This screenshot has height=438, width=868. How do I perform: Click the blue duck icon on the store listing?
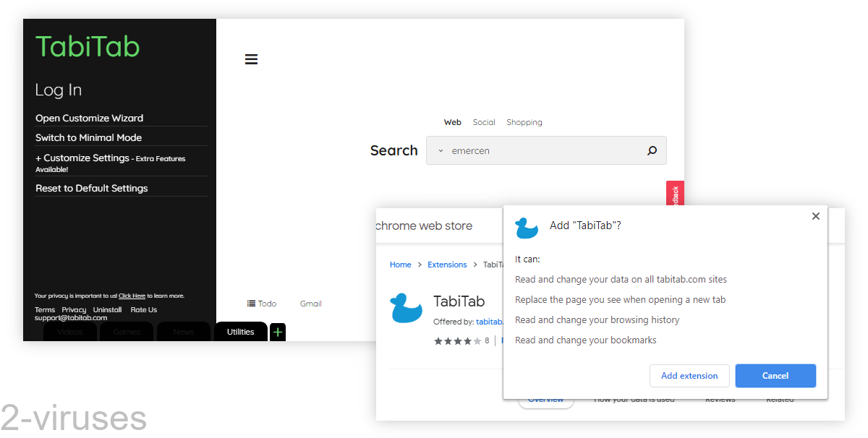click(x=406, y=308)
